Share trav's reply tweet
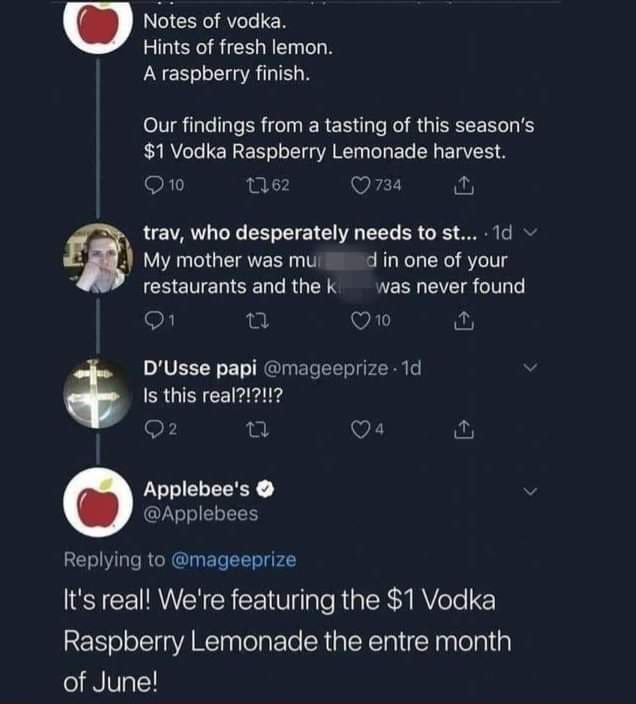 [463, 321]
